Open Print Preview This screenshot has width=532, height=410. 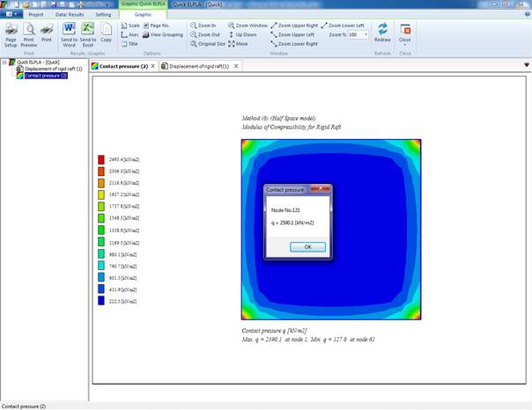pyautogui.click(x=29, y=35)
